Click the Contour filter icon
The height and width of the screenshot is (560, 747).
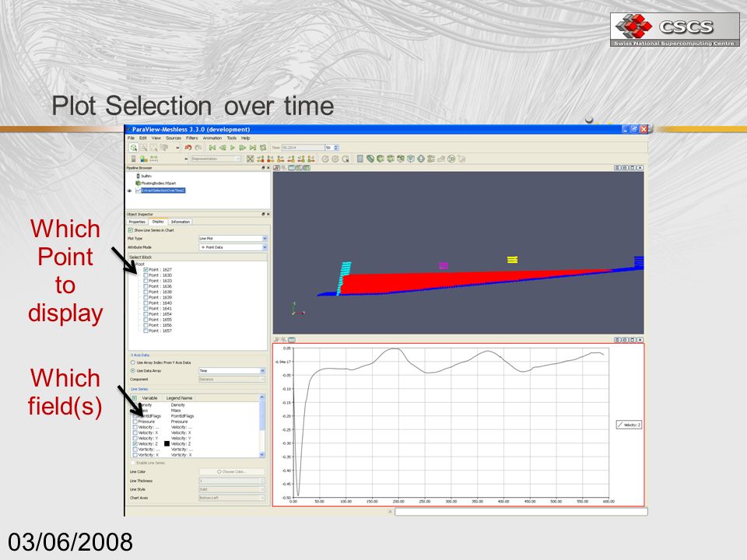pyautogui.click(x=370, y=159)
